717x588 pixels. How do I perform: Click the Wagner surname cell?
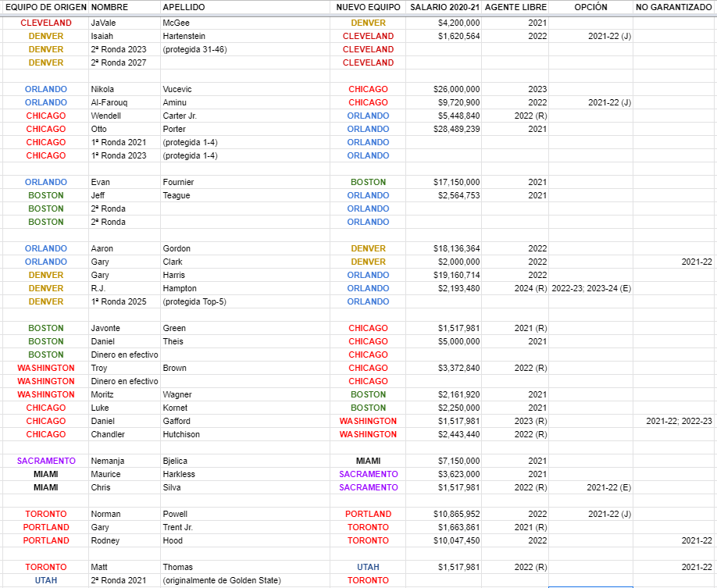click(245, 394)
